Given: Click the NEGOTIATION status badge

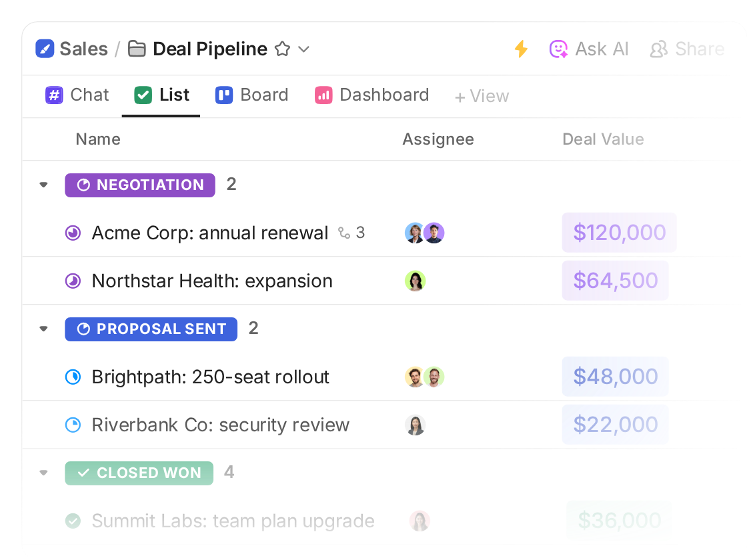Looking at the screenshot, I should coord(140,185).
